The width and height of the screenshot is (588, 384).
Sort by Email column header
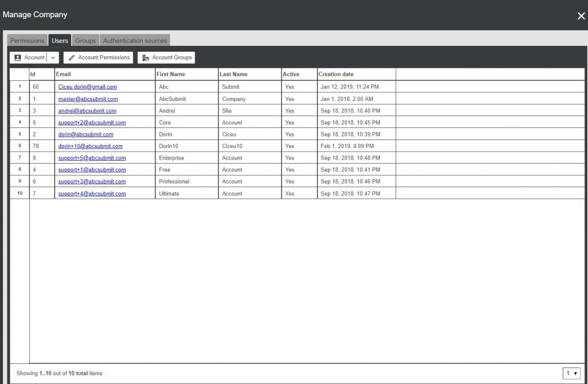(x=63, y=75)
